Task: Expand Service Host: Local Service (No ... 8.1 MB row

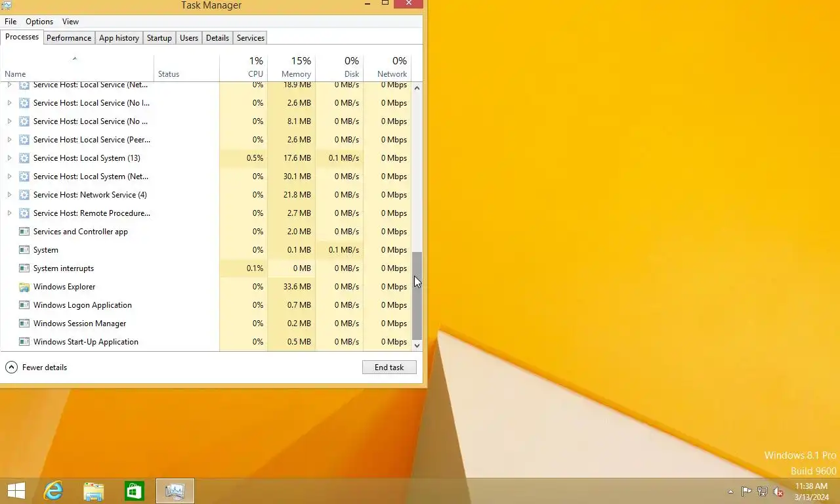Action: pos(9,121)
